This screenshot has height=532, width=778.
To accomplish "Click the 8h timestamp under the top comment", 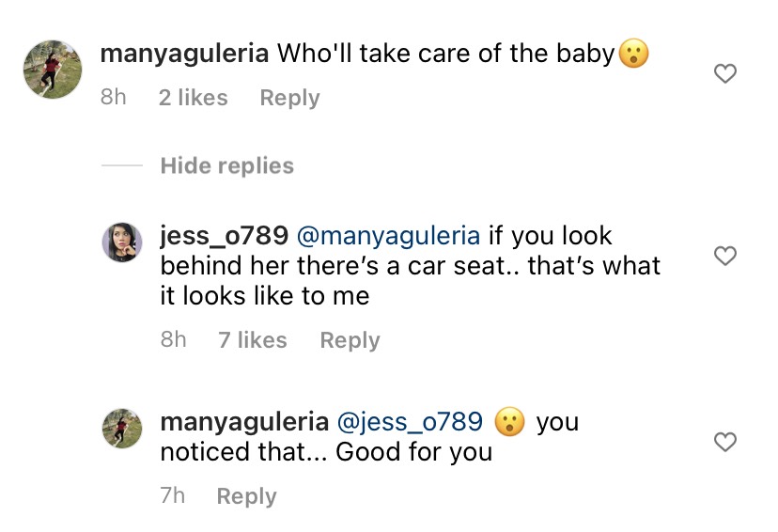I will click(x=113, y=98).
